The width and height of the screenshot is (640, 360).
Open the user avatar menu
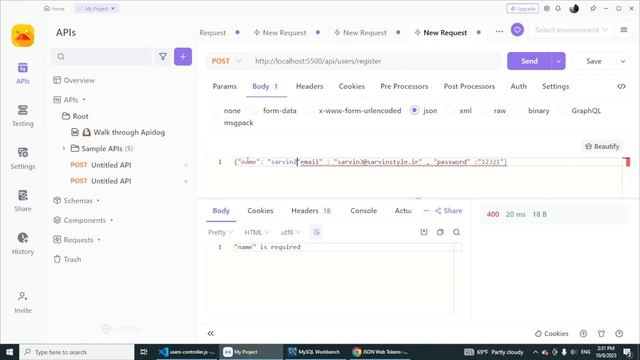[x=574, y=9]
